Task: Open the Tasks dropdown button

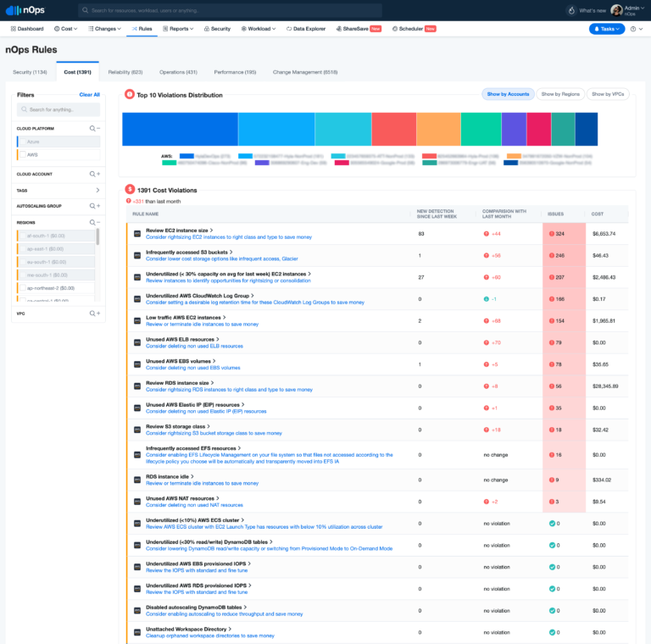Action: point(606,29)
